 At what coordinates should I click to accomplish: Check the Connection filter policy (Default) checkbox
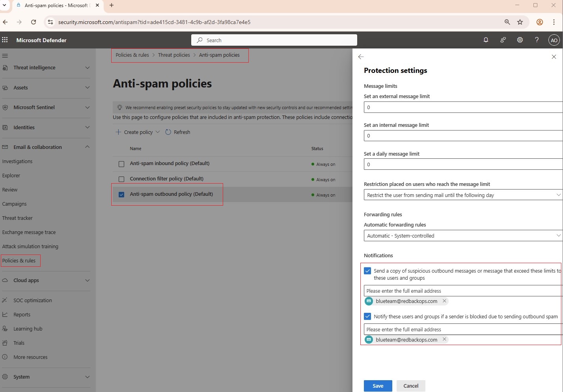[121, 179]
